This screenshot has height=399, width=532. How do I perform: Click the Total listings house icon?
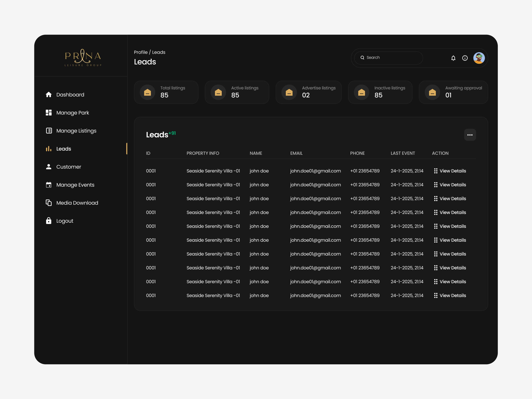[147, 92]
